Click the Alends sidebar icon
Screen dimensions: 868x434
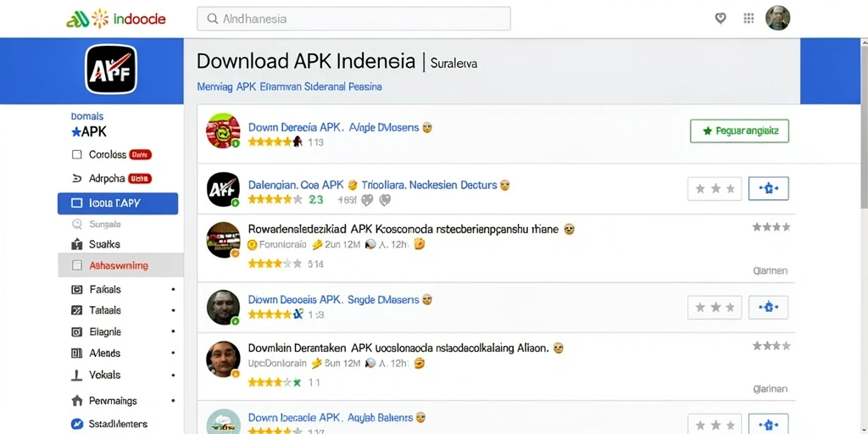(x=77, y=353)
